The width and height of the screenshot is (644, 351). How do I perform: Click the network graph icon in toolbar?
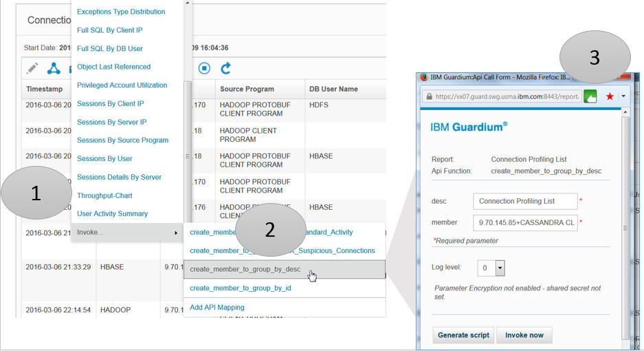click(x=54, y=68)
